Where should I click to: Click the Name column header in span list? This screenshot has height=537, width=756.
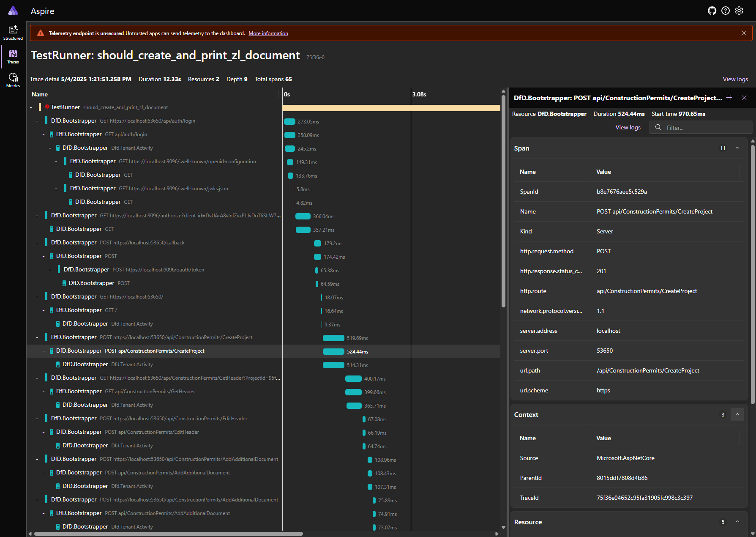[40, 94]
